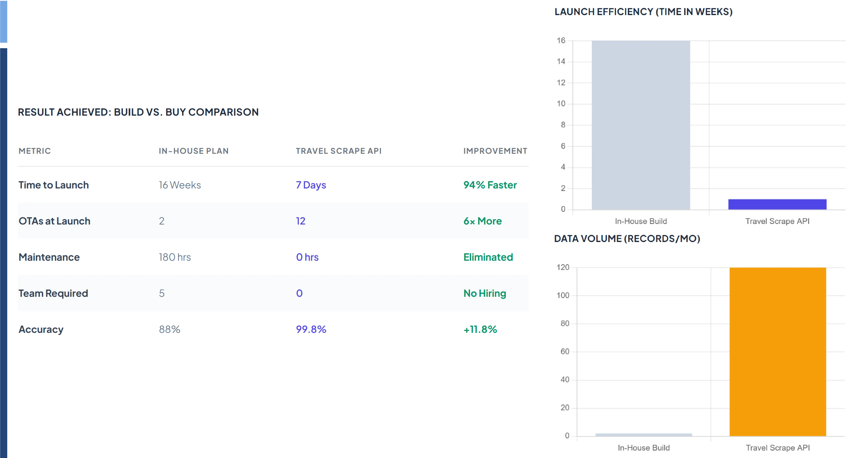The image size is (868, 458).
Task: Click the '99.8%' accuracy value
Action: (x=311, y=329)
